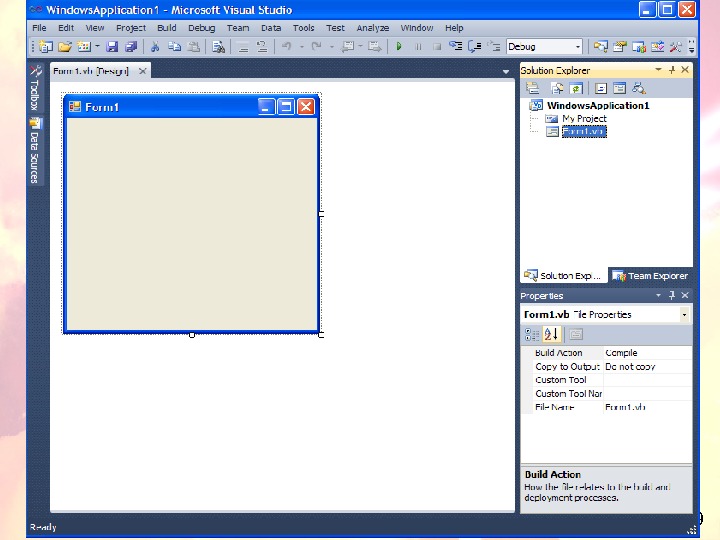Click Refresh icon in Solution Explorer
The width and height of the screenshot is (720, 540).
(x=576, y=88)
